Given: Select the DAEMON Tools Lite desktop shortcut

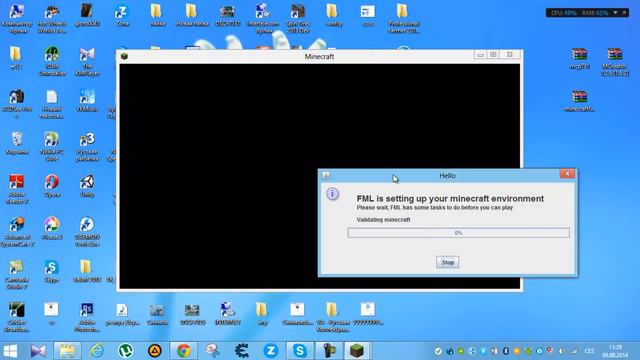Looking at the screenshot, I should tap(87, 232).
